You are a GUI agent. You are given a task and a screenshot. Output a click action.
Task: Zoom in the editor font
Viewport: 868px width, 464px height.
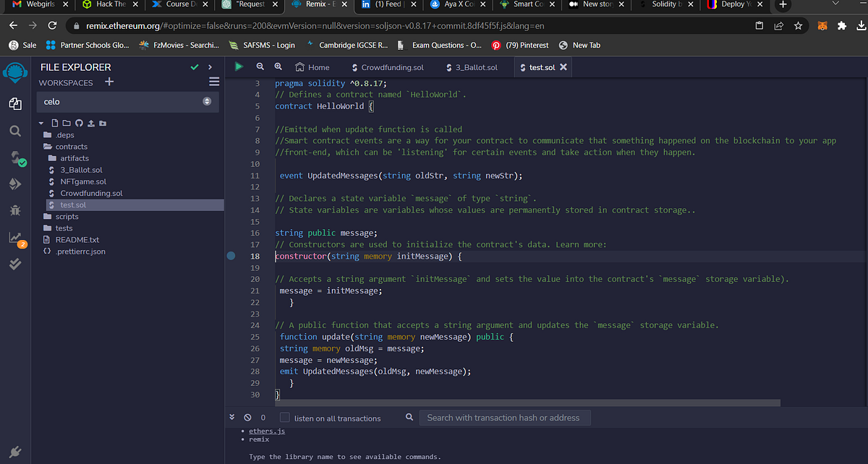[278, 66]
